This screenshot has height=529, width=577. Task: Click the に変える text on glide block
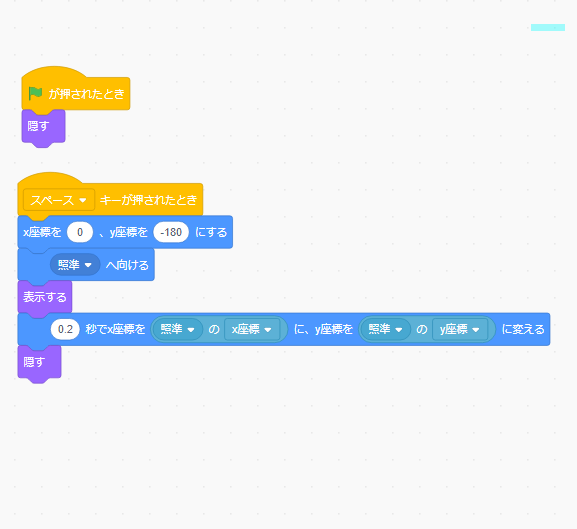tap(523, 329)
